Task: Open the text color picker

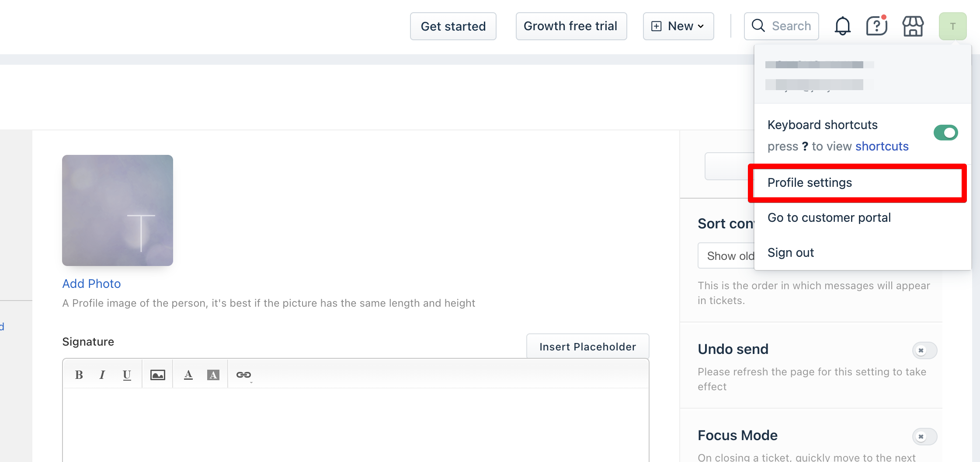Action: (x=188, y=375)
